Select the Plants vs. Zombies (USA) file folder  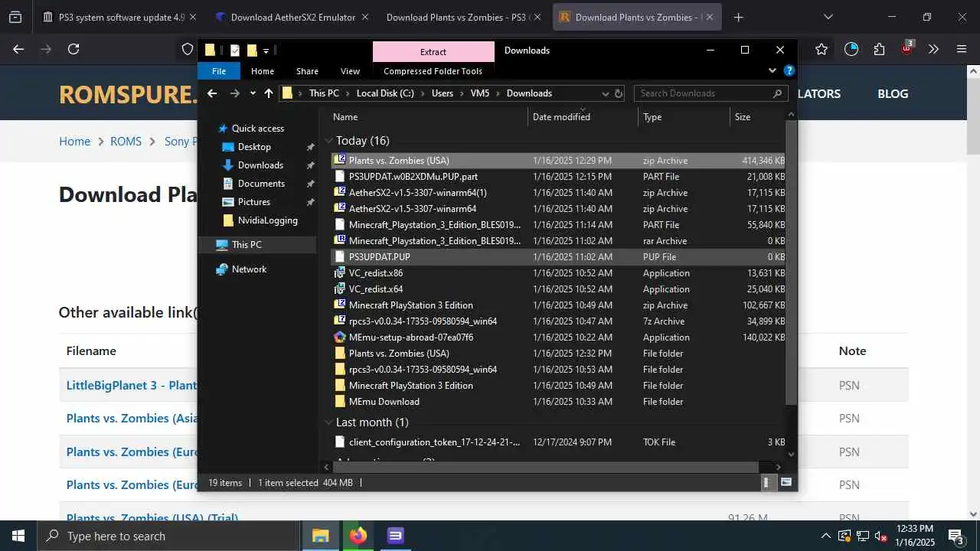tap(559, 354)
